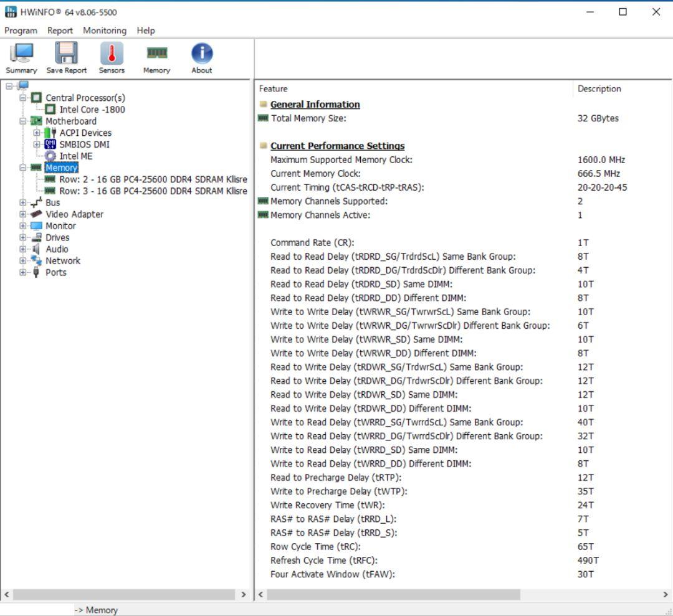The image size is (673, 616).
Task: Expand the Ports tree node
Action: (x=23, y=272)
